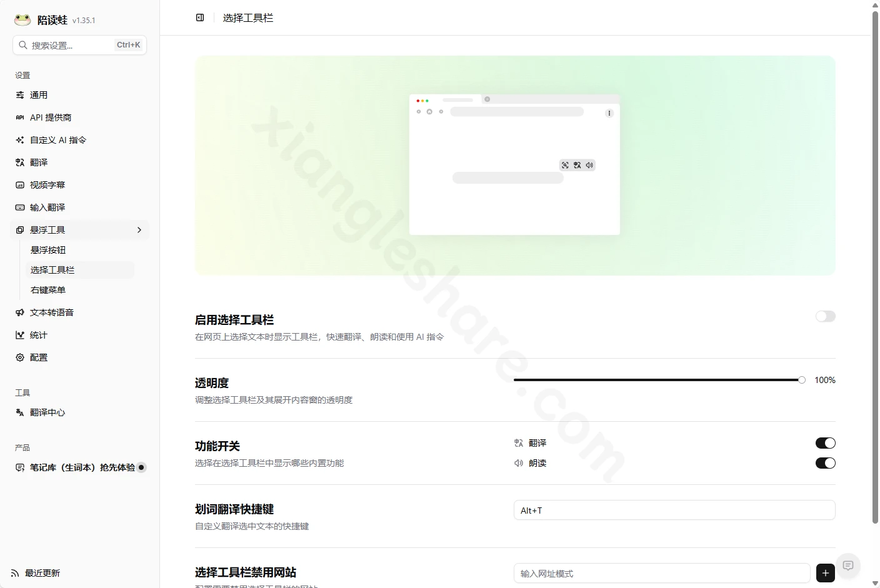The image size is (880, 588).
Task: Click the 100% opacity value
Action: tap(825, 380)
